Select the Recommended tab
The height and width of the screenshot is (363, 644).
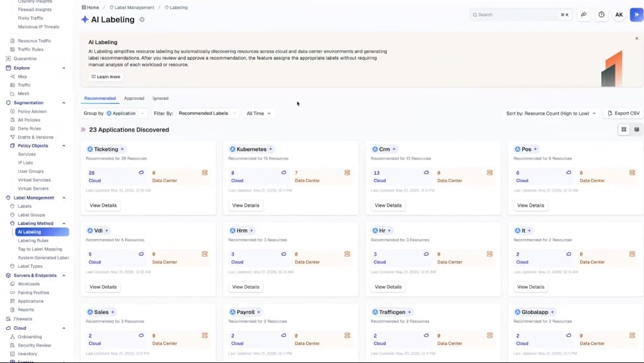coord(100,98)
